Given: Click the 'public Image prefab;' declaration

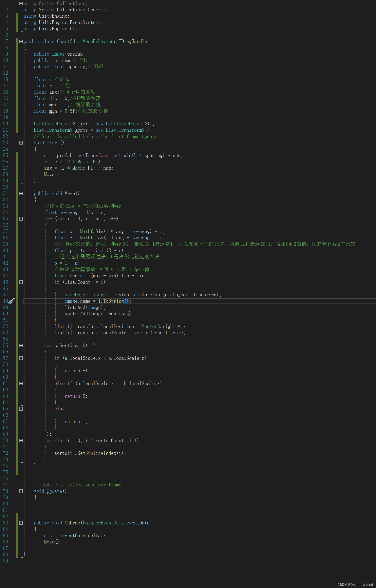Looking at the screenshot, I should (59, 54).
